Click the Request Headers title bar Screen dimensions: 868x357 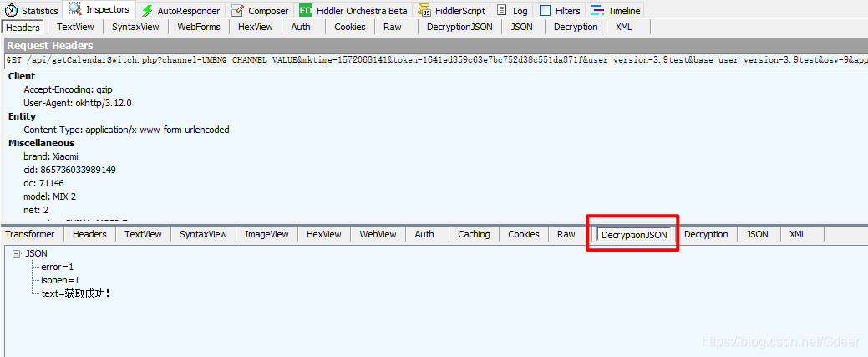point(436,45)
